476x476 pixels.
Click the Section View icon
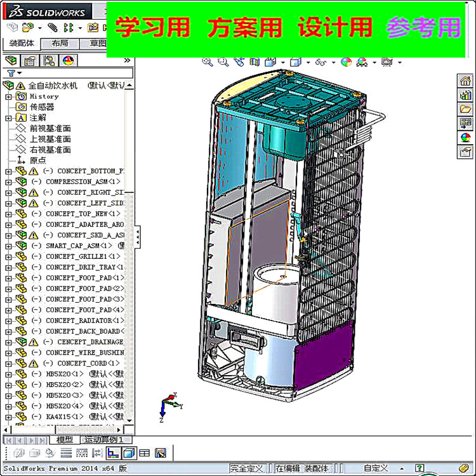click(255, 62)
